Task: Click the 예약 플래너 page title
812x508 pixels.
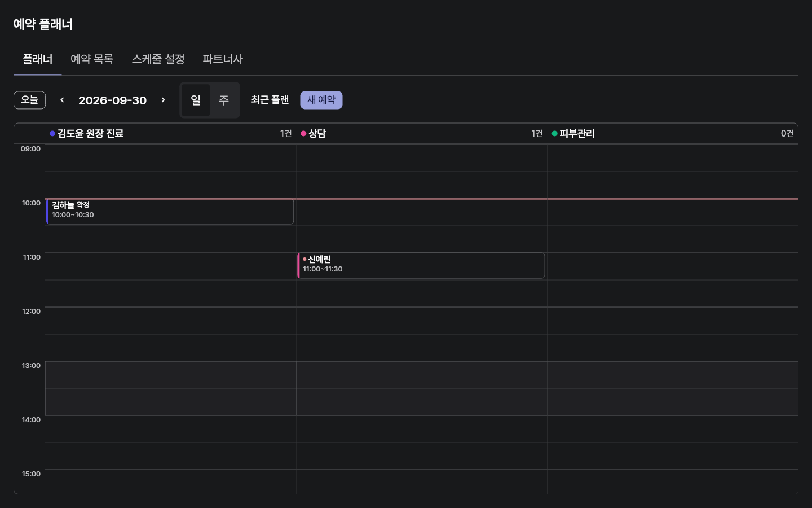Action: click(x=43, y=24)
